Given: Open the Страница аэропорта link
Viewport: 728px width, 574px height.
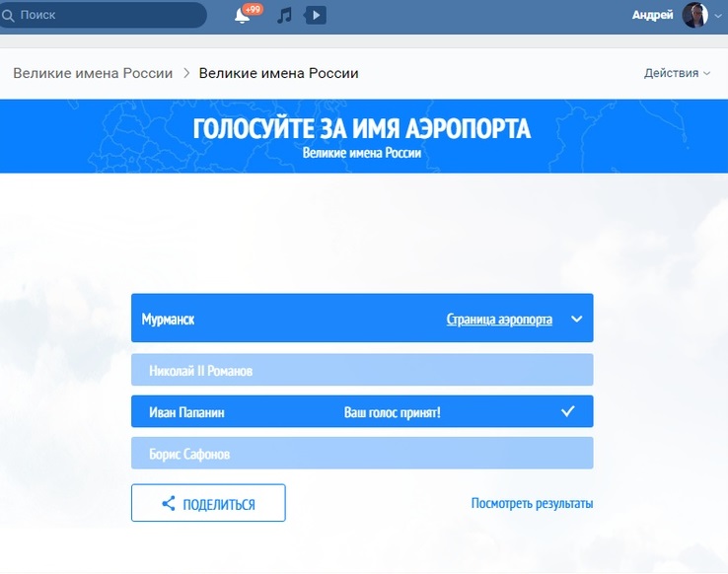Looking at the screenshot, I should click(499, 320).
